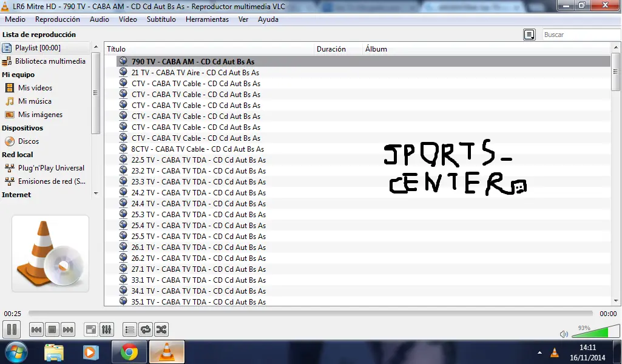Click the VLC cone album art thumbnail

pyautogui.click(x=50, y=254)
